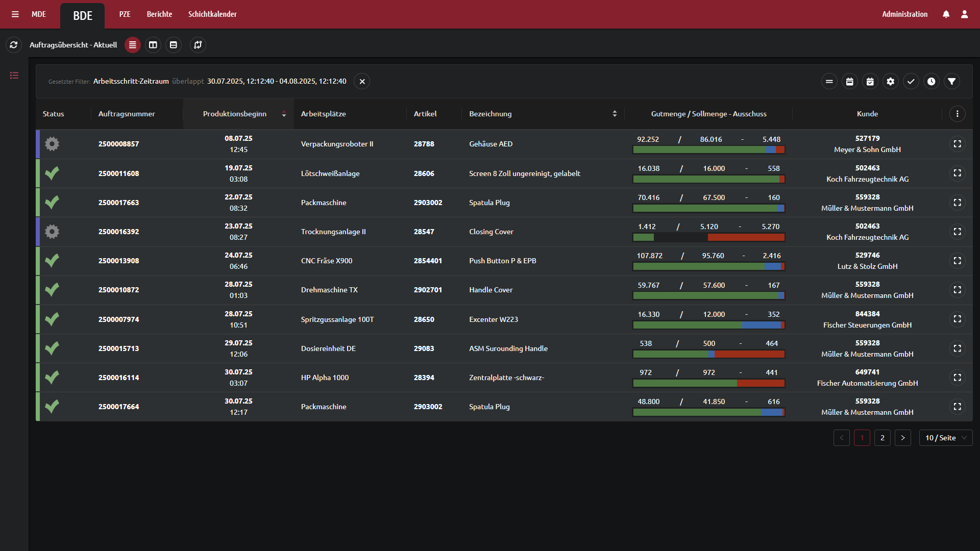Expand details for order 2500008857
The height and width of the screenshot is (551, 980).
tap(958, 144)
